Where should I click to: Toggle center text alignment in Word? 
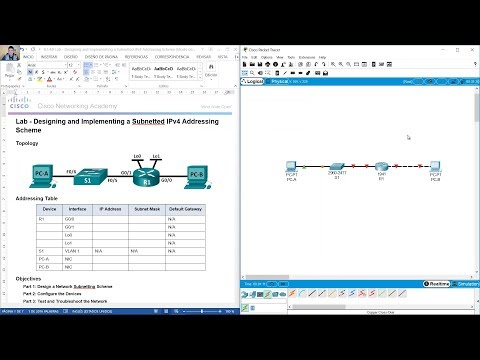point(93,72)
